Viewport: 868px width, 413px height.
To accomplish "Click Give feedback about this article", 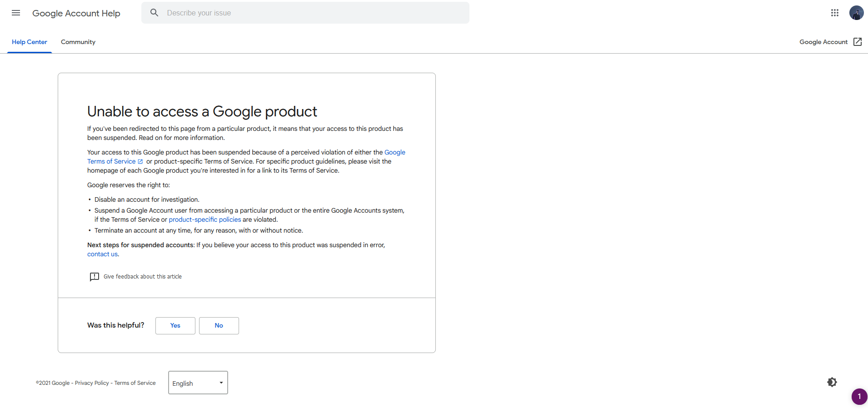I will [x=143, y=277].
